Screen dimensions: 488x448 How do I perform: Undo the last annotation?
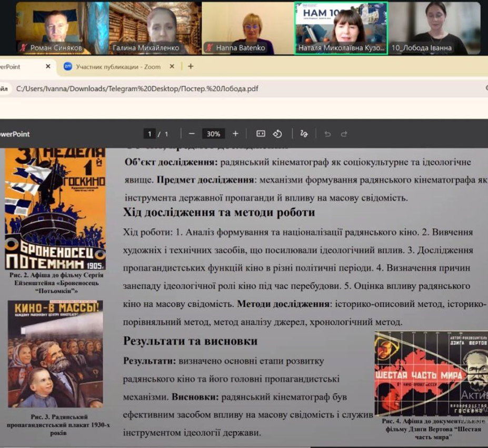pos(327,134)
